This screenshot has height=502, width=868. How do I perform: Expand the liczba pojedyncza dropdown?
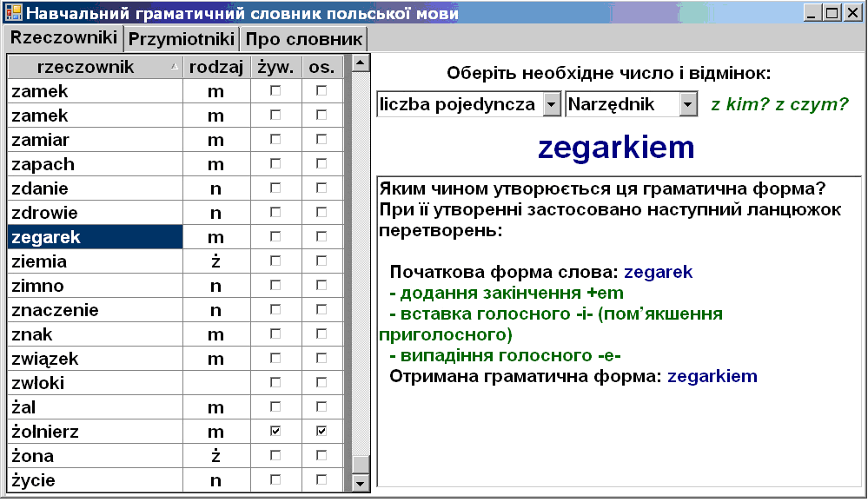tap(551, 105)
